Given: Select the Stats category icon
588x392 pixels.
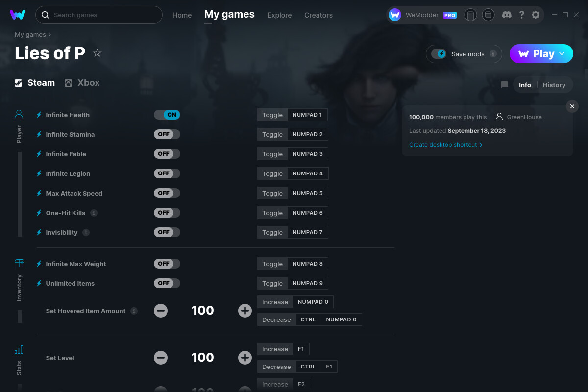Looking at the screenshot, I should pyautogui.click(x=19, y=350).
